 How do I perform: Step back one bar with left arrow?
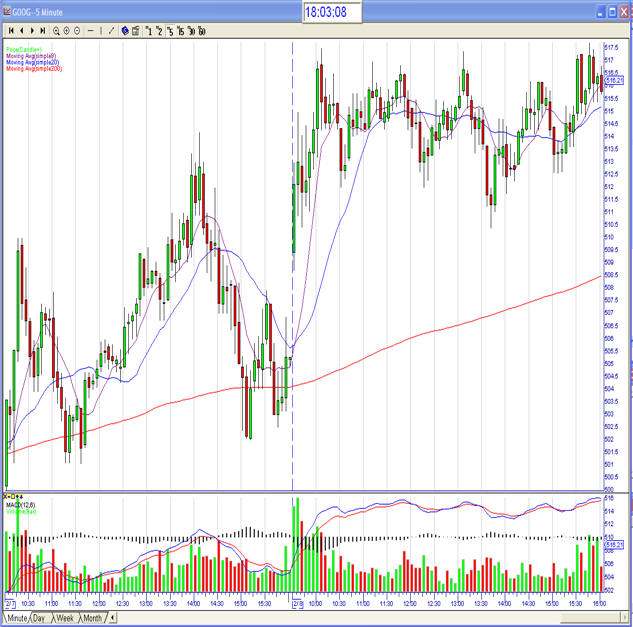tap(21, 31)
